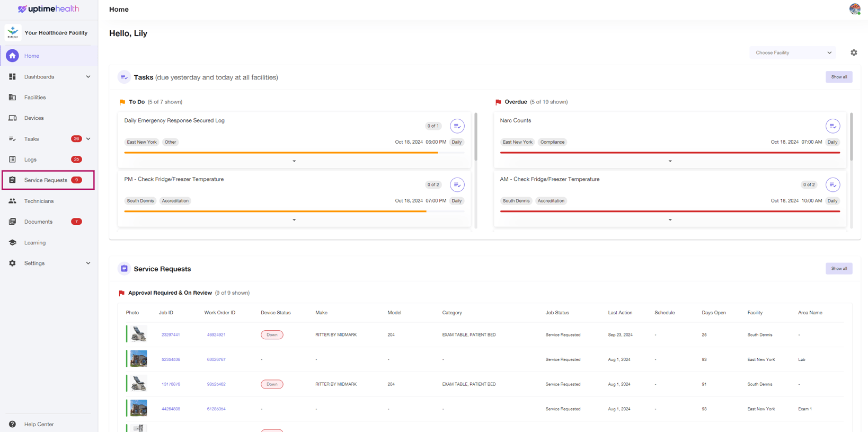Open Facilities from the sidebar
The image size is (868, 432).
point(35,98)
